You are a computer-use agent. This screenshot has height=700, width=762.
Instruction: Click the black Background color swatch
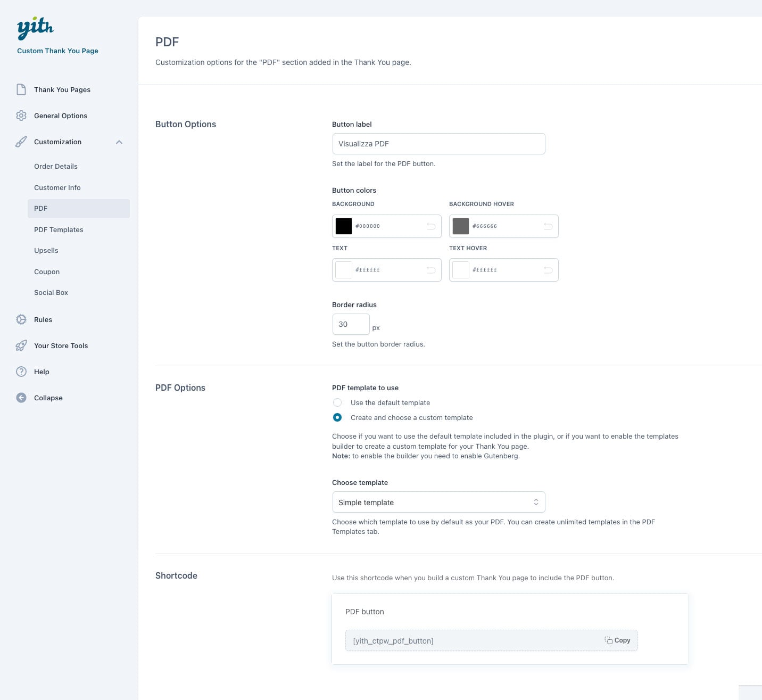coord(344,226)
